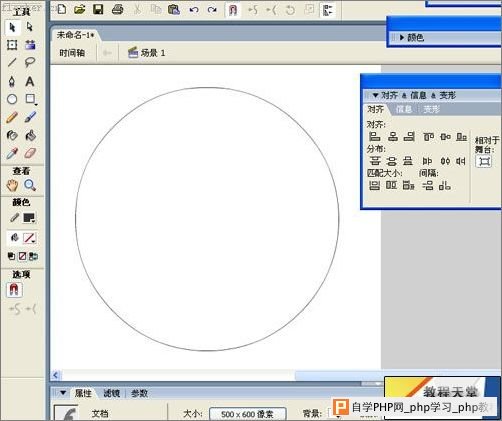Click Match width and height under 匹配大小
Viewport: 502px width, 421px height.
click(x=408, y=185)
